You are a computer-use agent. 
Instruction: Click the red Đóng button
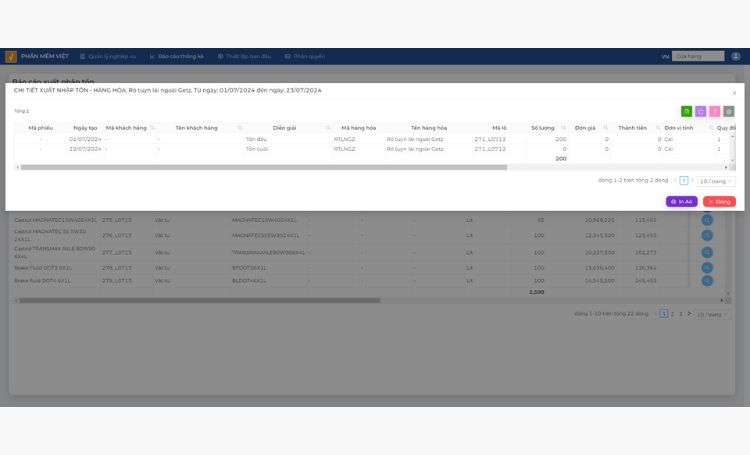[719, 201]
